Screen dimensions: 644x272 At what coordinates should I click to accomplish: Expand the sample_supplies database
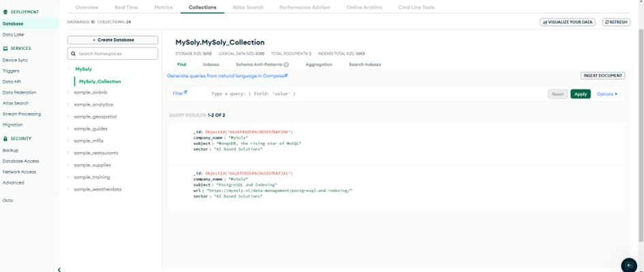click(69, 165)
